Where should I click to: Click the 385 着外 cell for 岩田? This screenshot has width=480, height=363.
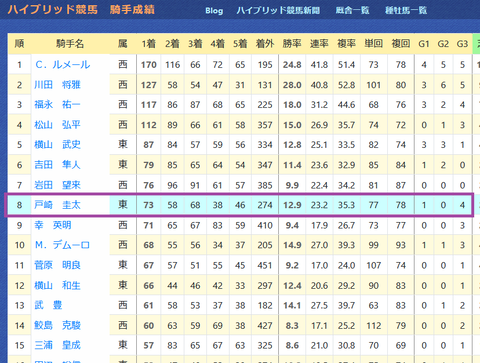[x=265, y=185]
